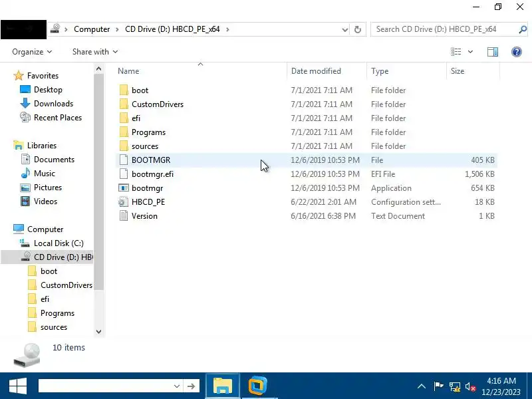Select Local Disk (C:) in navigation pane

click(x=59, y=243)
